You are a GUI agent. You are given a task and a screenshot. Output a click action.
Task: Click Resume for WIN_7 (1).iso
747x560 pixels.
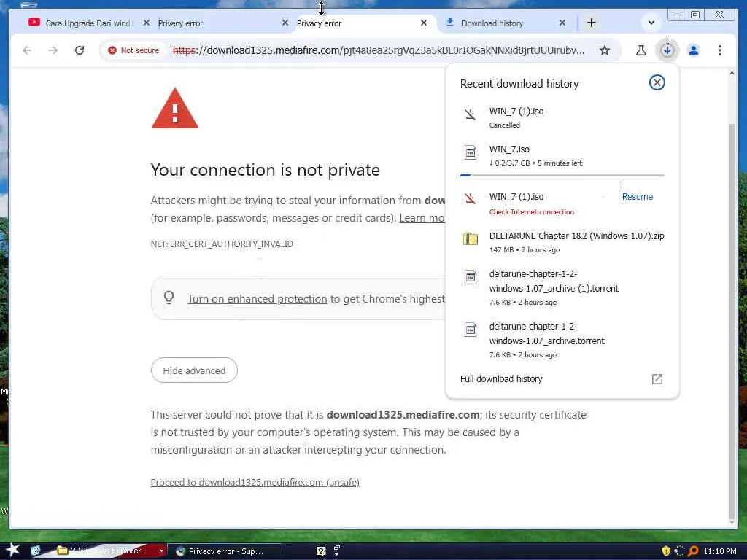click(638, 197)
